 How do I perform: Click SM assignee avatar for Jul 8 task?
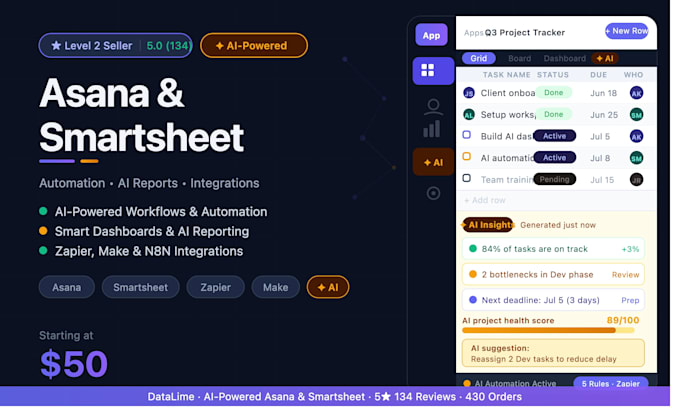[x=636, y=158]
